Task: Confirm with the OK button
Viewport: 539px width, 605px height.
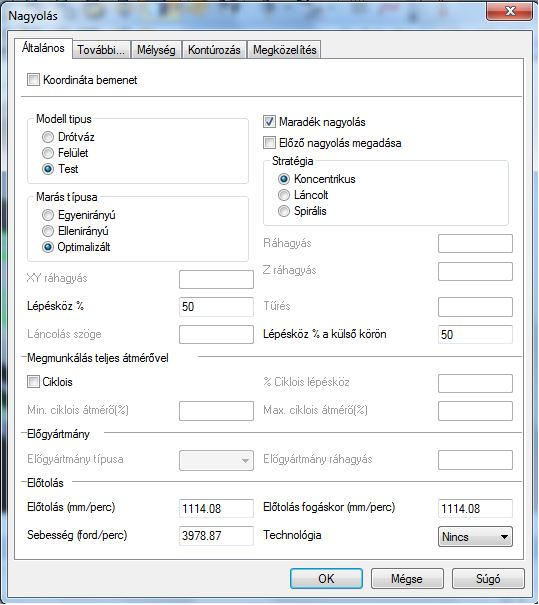Action: (326, 578)
